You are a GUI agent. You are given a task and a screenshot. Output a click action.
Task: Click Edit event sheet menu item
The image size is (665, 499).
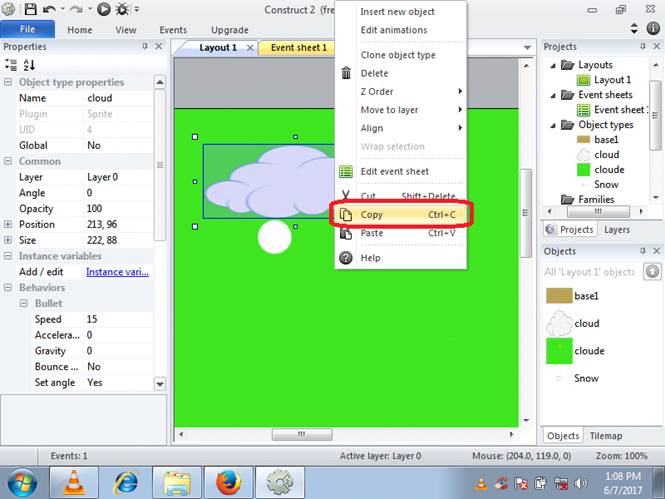pos(401,171)
